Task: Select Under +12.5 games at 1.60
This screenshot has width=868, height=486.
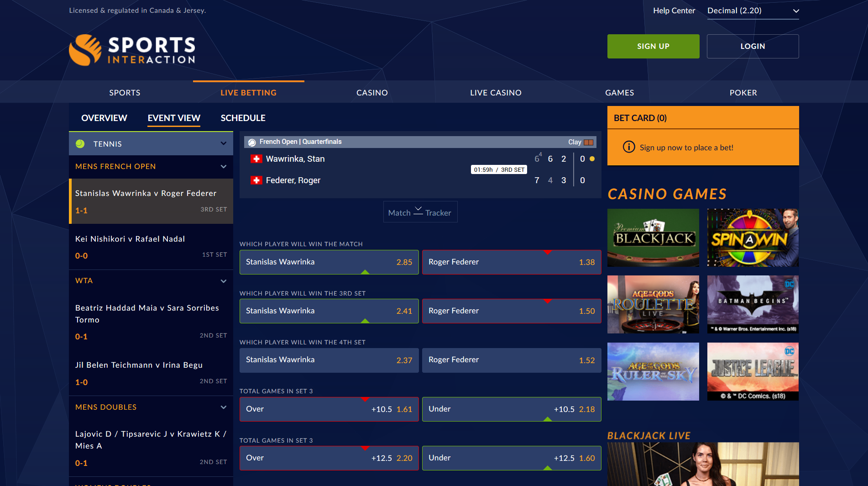Action: coord(512,458)
